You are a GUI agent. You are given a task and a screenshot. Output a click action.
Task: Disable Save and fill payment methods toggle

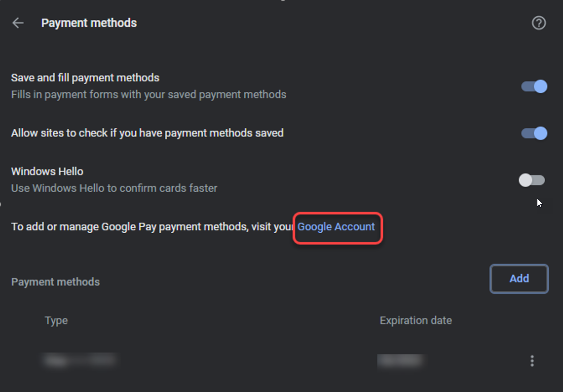pos(534,87)
